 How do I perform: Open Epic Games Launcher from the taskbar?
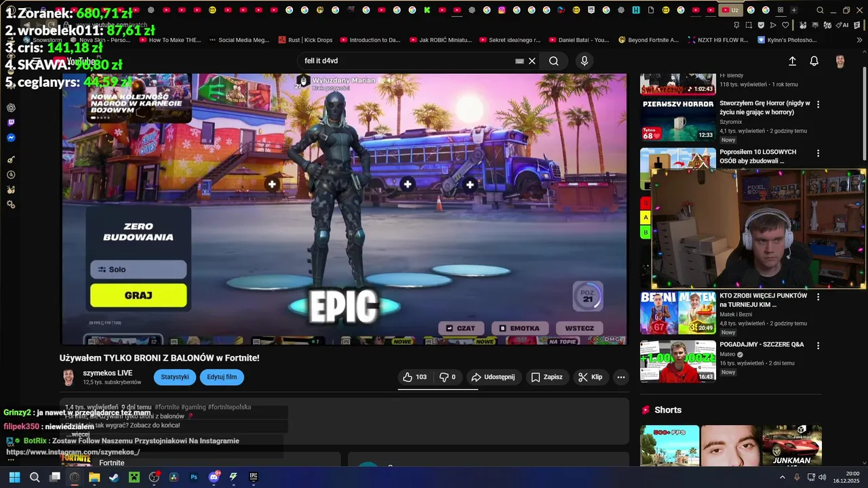click(254, 477)
